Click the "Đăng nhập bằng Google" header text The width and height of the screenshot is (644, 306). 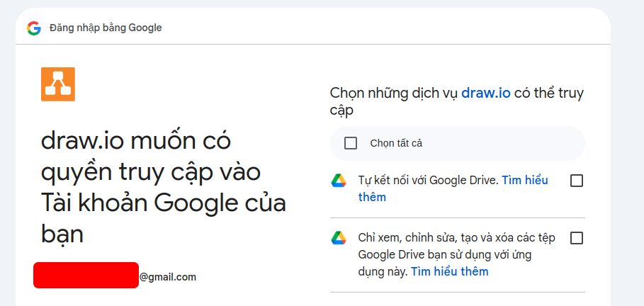(x=106, y=28)
